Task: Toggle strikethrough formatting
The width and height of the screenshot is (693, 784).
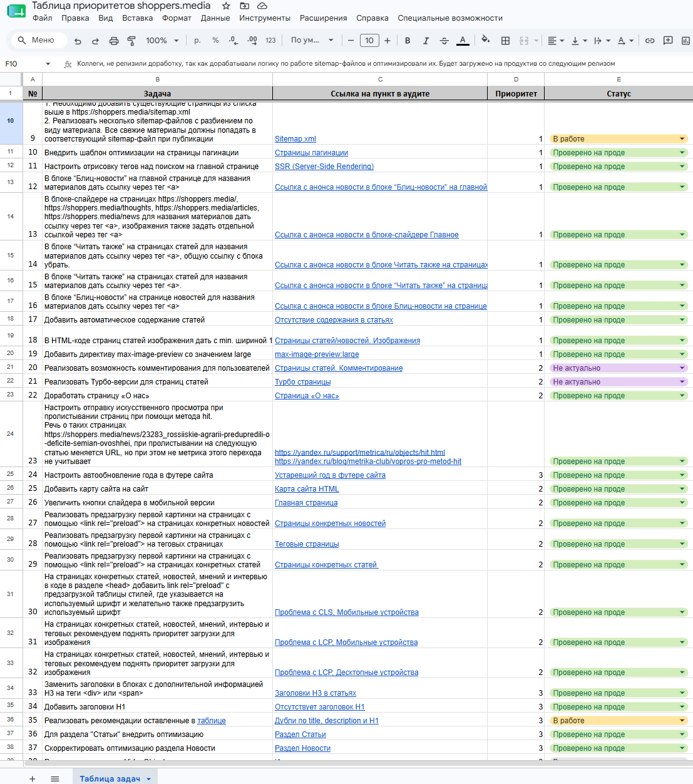Action: pyautogui.click(x=444, y=41)
